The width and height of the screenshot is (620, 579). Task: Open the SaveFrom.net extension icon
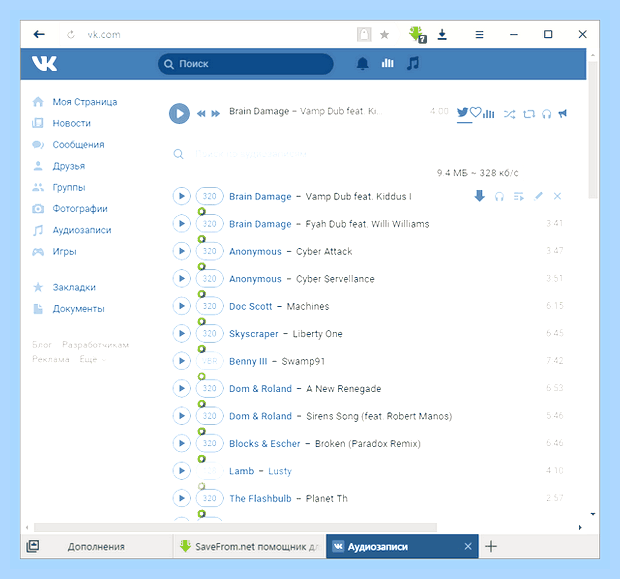click(418, 34)
